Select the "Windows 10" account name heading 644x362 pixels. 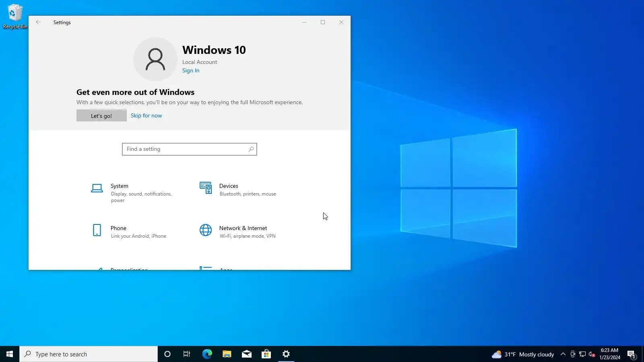[x=214, y=50]
